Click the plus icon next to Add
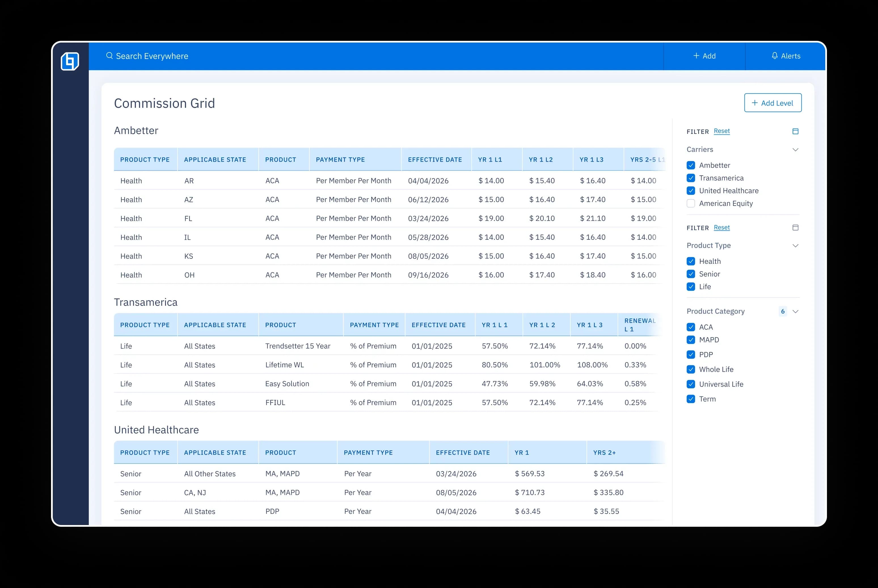Screen dimensions: 878x588 point(696,56)
